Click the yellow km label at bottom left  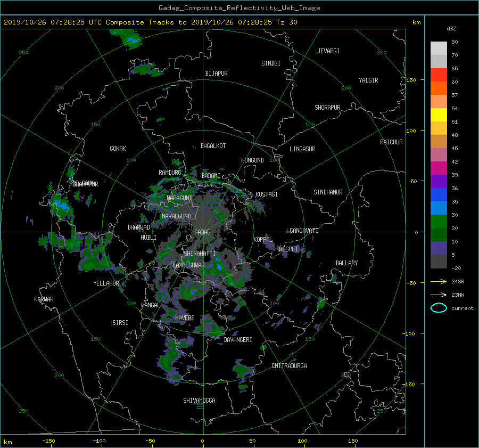click(7, 442)
